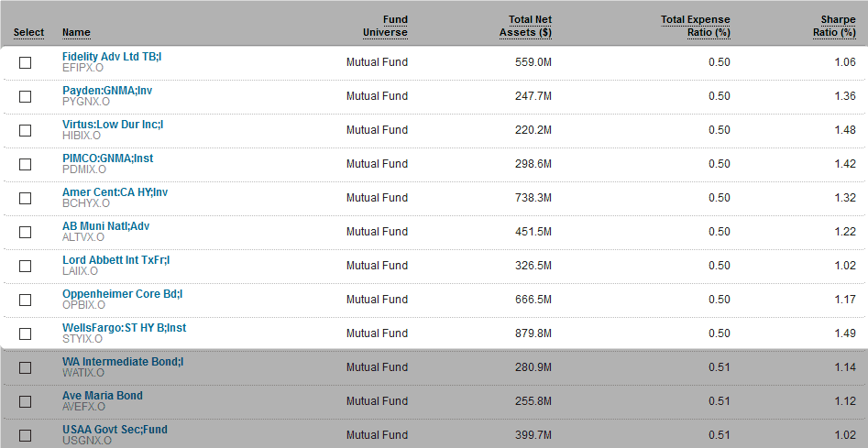
Task: Check the box for Fidelity Adv Ltd TB;I
Action: click(25, 62)
